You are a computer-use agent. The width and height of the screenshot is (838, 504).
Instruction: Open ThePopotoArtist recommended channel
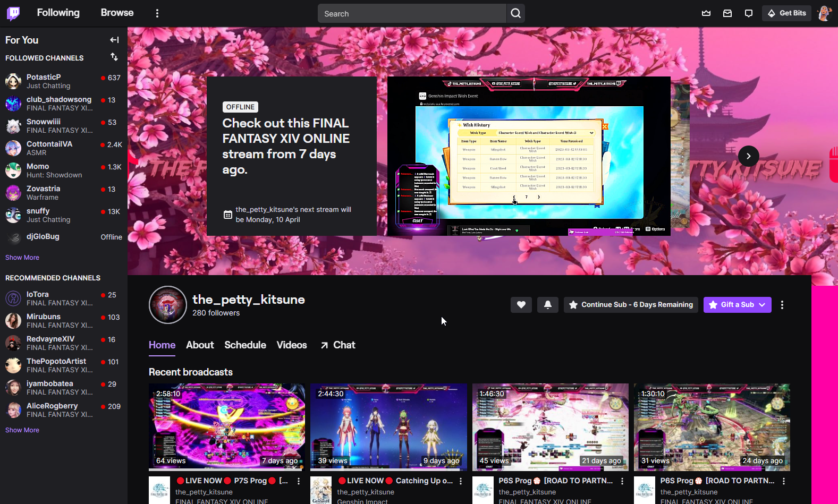coord(64,365)
